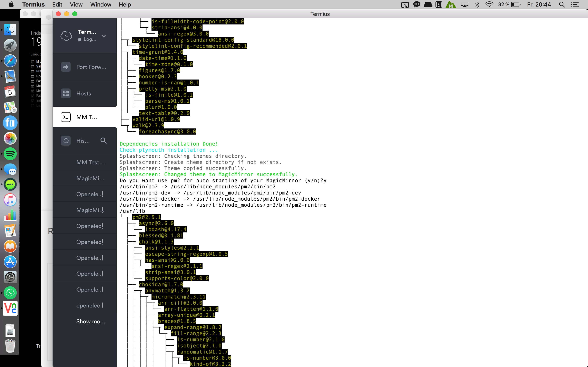The image size is (588, 367).
Task: Open Spotify from the dock
Action: point(10,154)
